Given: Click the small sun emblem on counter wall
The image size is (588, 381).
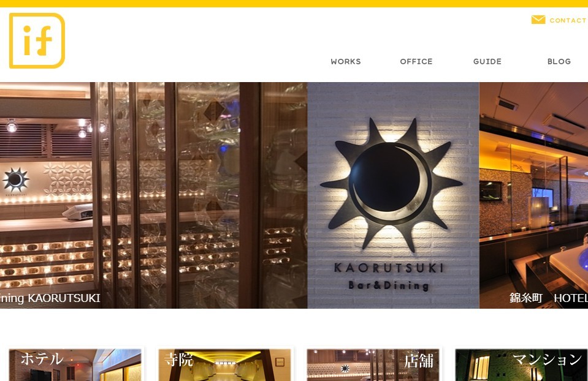Looking at the screenshot, I should point(15,180).
